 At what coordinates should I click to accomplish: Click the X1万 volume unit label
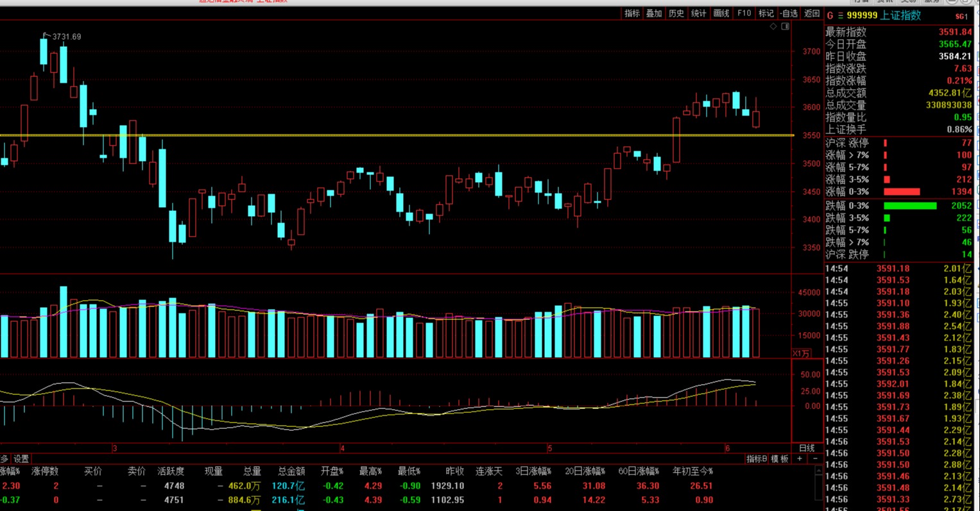801,353
